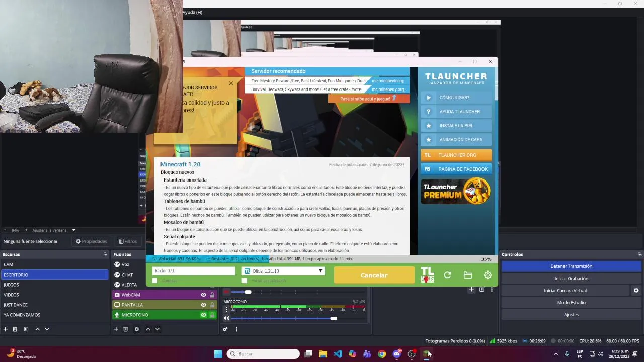
Task: Toggle lock on PANTALLA source
Action: pyautogui.click(x=212, y=305)
